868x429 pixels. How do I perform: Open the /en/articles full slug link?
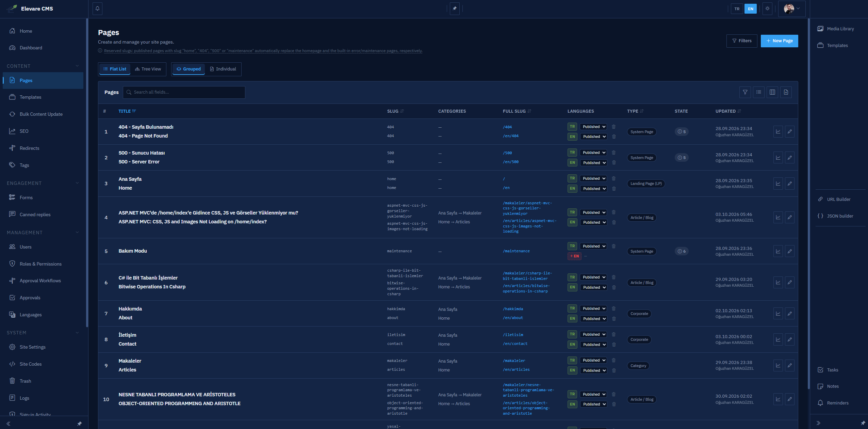(x=516, y=369)
